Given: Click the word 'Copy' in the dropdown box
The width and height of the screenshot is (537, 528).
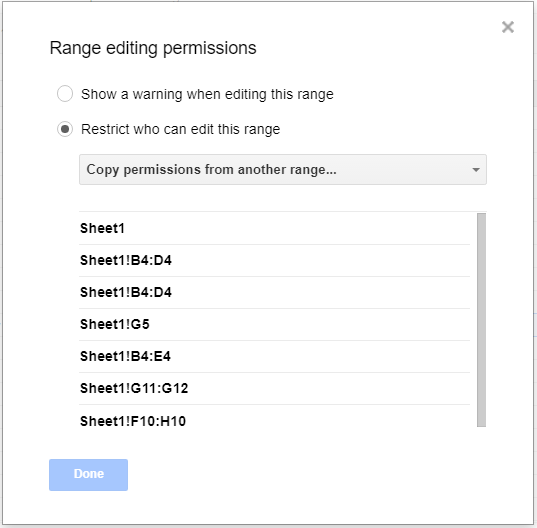Looking at the screenshot, I should (102, 170).
